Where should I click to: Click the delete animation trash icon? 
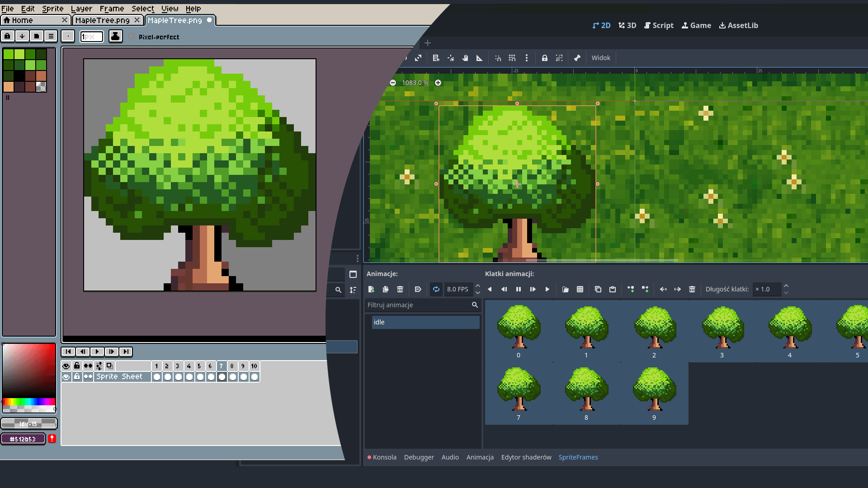tap(400, 289)
